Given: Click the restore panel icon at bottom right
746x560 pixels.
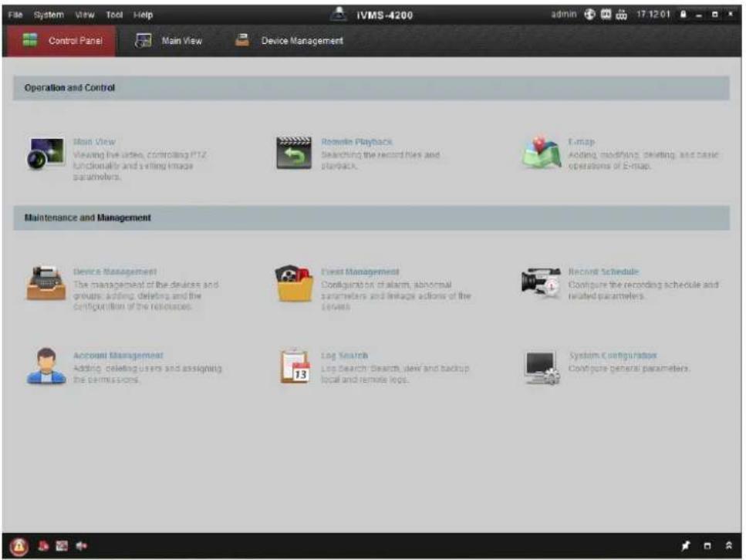Looking at the screenshot, I should pos(707,545).
